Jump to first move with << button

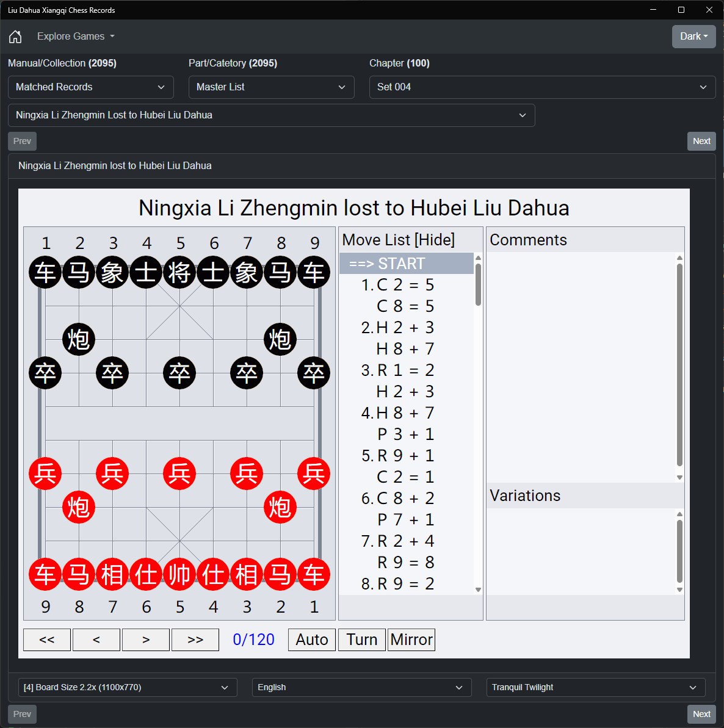click(47, 640)
